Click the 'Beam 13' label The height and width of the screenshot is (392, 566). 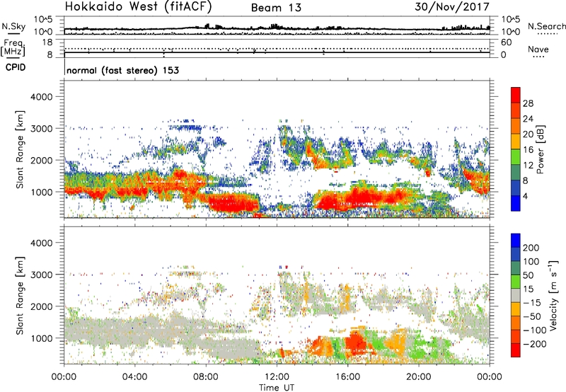coord(276,8)
